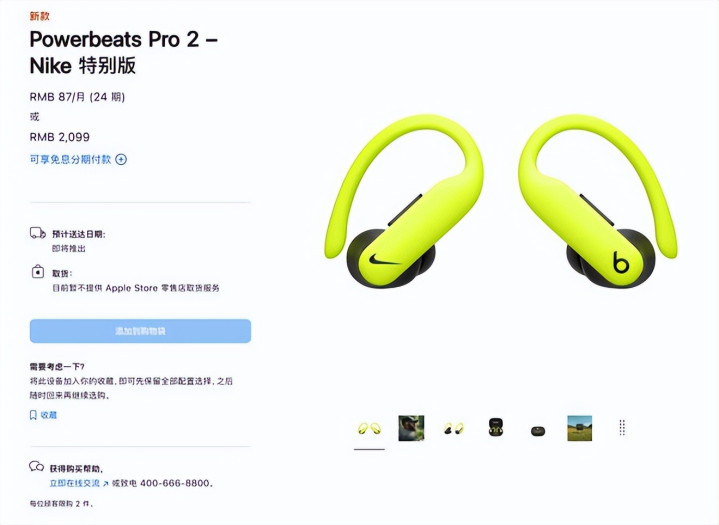
Task: Click the blue add to bag button
Action: click(x=140, y=331)
